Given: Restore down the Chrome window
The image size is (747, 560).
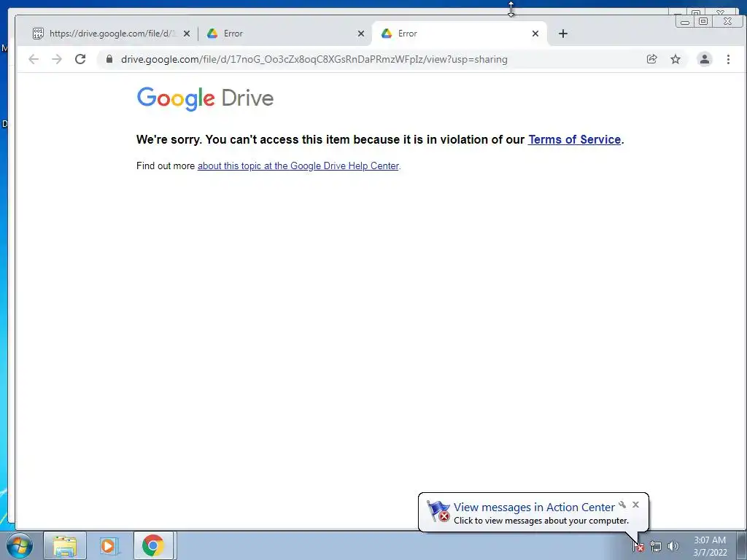Looking at the screenshot, I should pyautogui.click(x=703, y=21).
